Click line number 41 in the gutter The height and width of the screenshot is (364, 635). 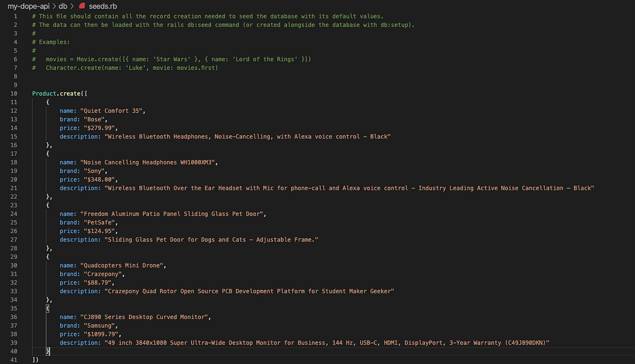coord(14,360)
